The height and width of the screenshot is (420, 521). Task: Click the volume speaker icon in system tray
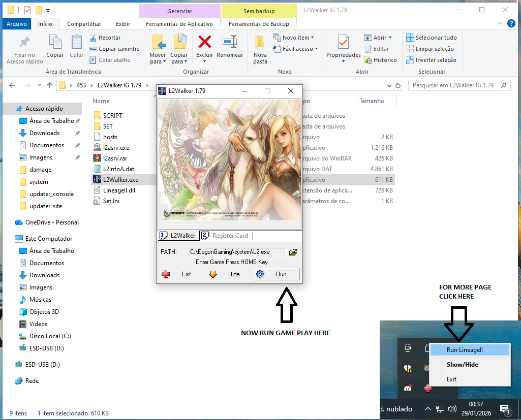[452, 409]
